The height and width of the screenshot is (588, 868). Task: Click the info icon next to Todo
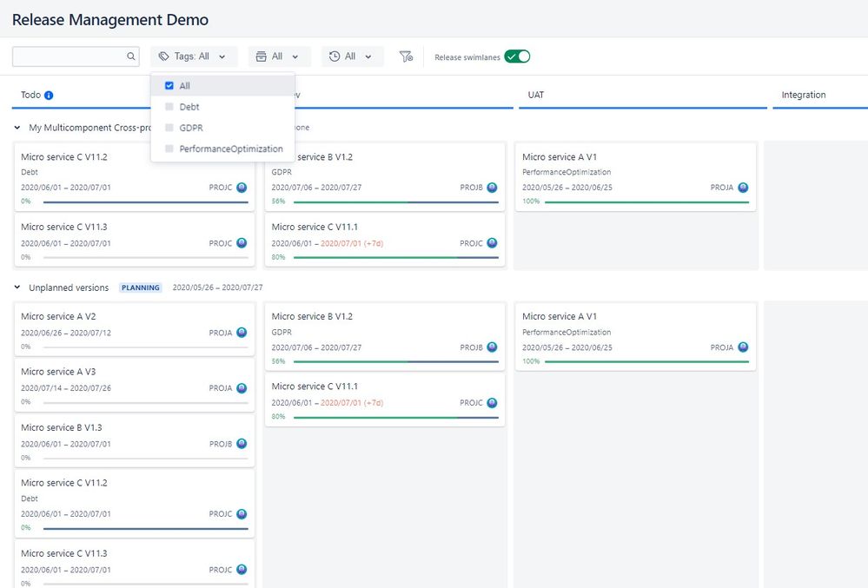(x=49, y=96)
